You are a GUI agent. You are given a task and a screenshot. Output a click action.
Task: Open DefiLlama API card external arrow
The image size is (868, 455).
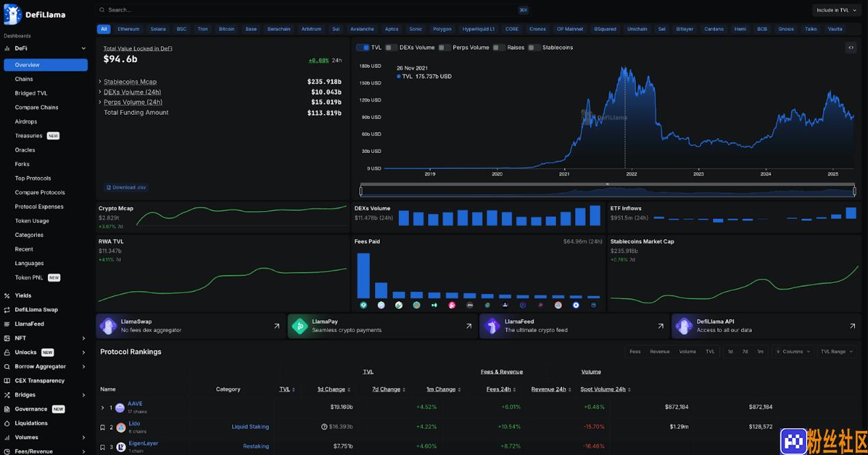tap(852, 326)
